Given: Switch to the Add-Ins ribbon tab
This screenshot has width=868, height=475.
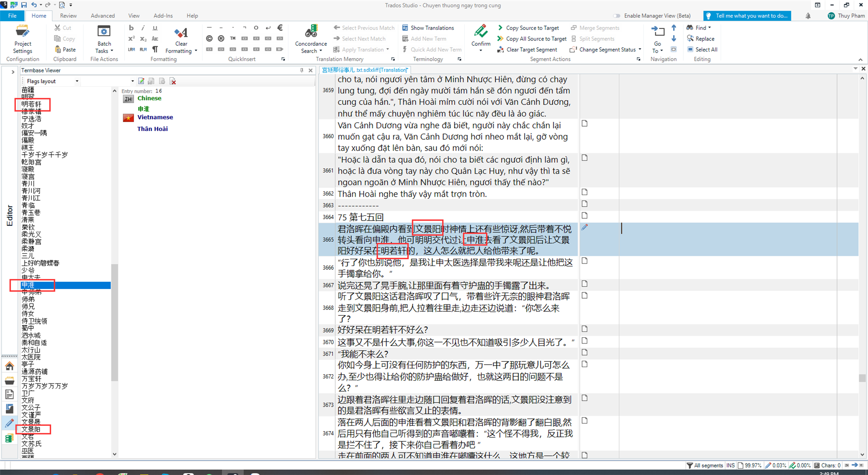Looking at the screenshot, I should coord(163,15).
